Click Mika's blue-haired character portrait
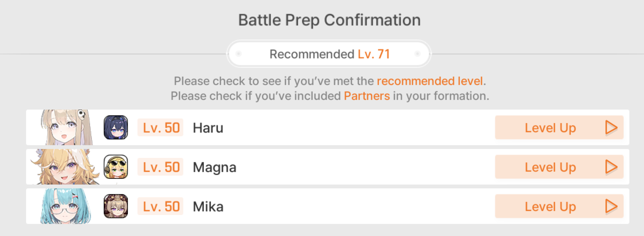This screenshot has height=236, width=644. click(66, 206)
